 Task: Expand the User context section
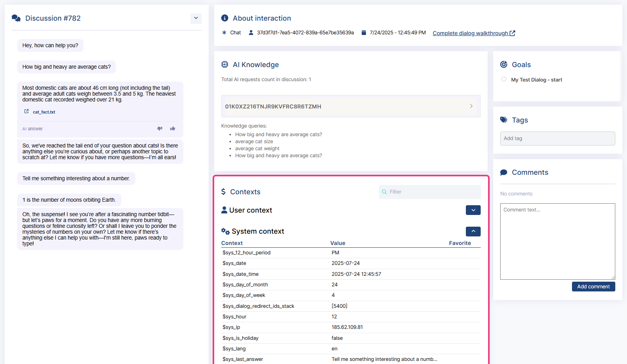point(473,210)
